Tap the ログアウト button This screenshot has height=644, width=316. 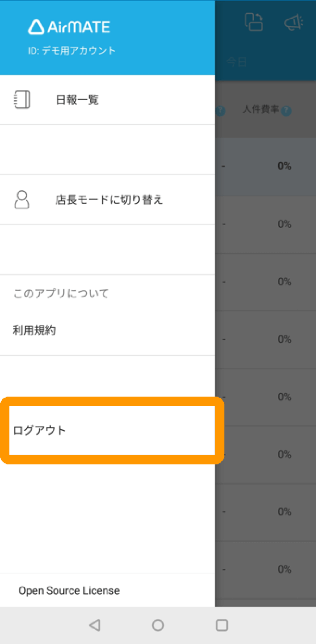[x=112, y=430]
